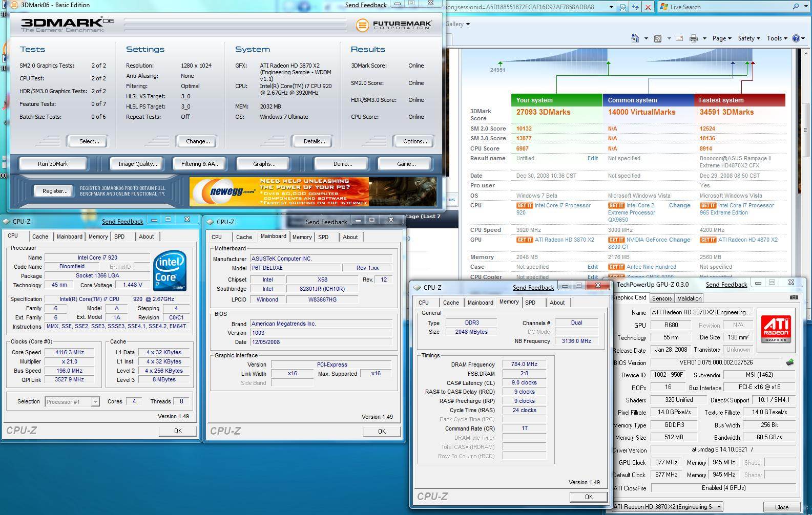Open the Tools menu dropdown in browser
The image size is (812, 515).
click(x=777, y=38)
